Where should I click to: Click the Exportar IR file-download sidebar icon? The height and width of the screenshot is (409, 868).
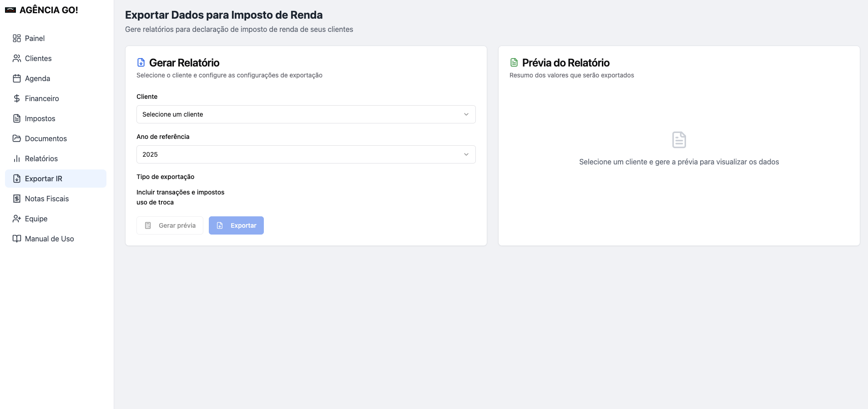(17, 179)
